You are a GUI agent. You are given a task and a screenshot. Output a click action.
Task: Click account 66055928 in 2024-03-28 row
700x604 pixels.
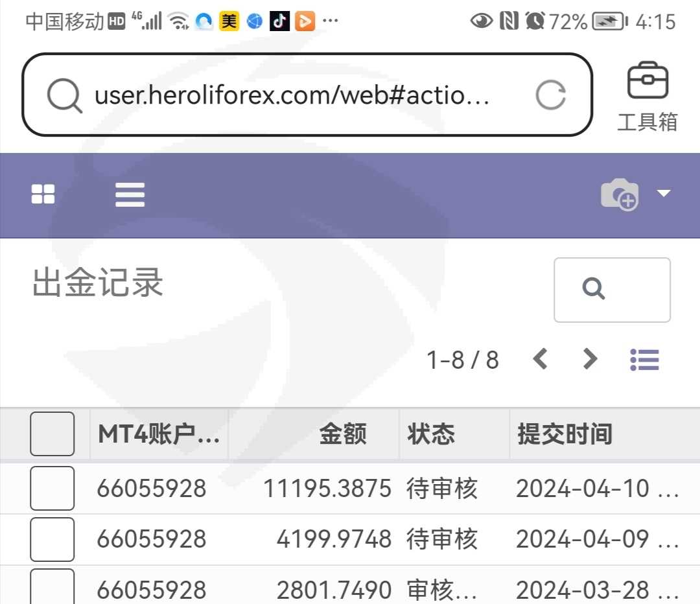[x=151, y=590]
